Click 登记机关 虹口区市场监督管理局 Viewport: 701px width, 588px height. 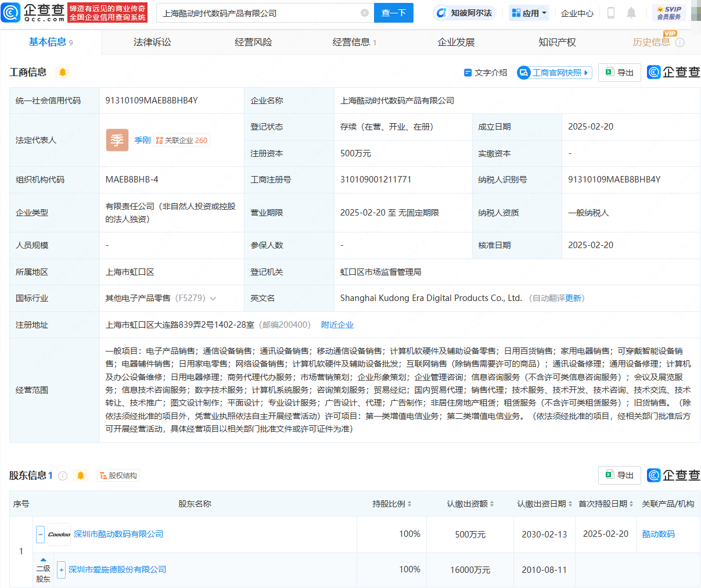381,272
